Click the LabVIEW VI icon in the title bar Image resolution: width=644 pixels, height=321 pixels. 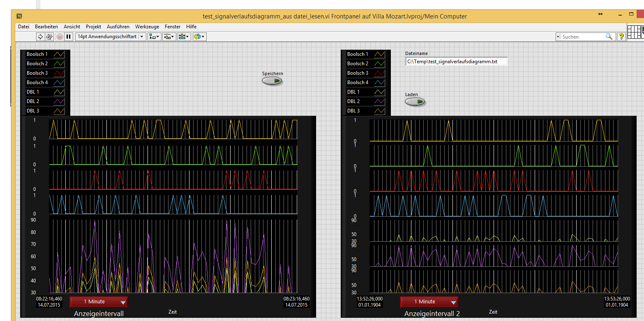click(19, 16)
